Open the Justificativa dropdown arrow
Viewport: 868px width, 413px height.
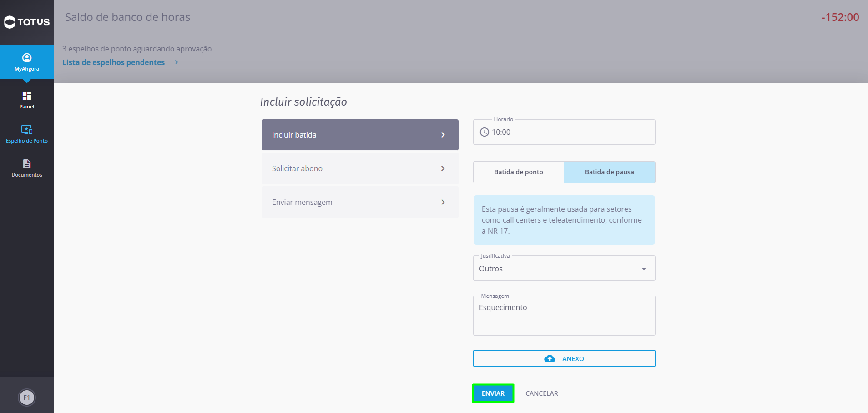(x=644, y=269)
